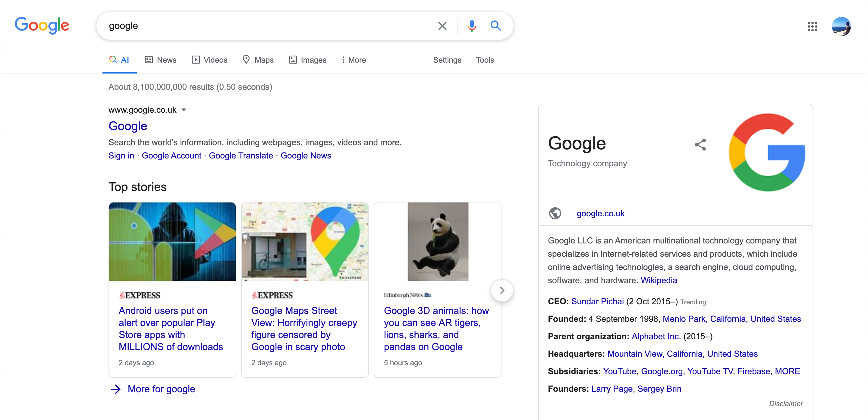
Task: Open Sundar Pichai CEO link
Action: [597, 302]
